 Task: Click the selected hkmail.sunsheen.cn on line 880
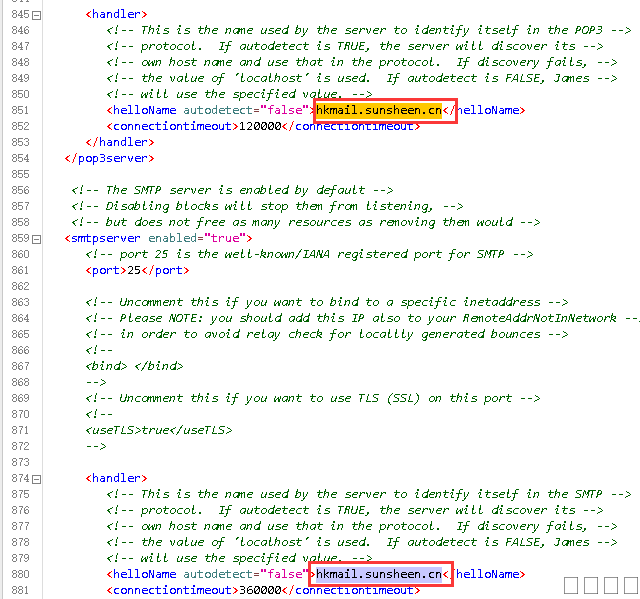(379, 574)
